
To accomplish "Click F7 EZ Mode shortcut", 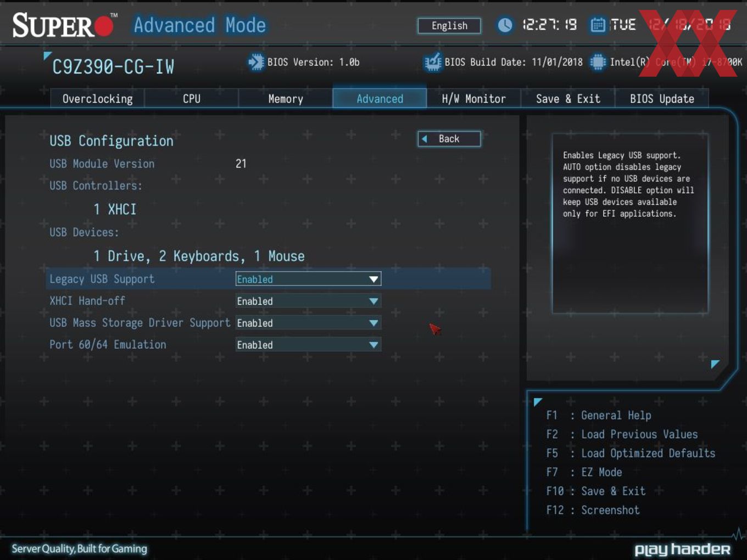I will tap(584, 472).
